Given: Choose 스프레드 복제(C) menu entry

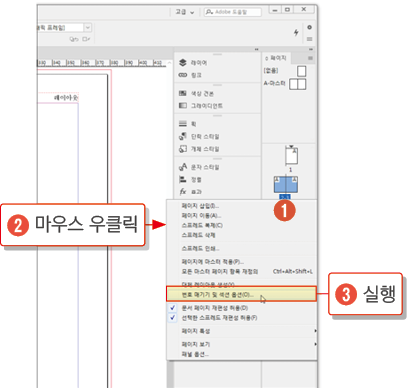Looking at the screenshot, I should click(x=202, y=226).
